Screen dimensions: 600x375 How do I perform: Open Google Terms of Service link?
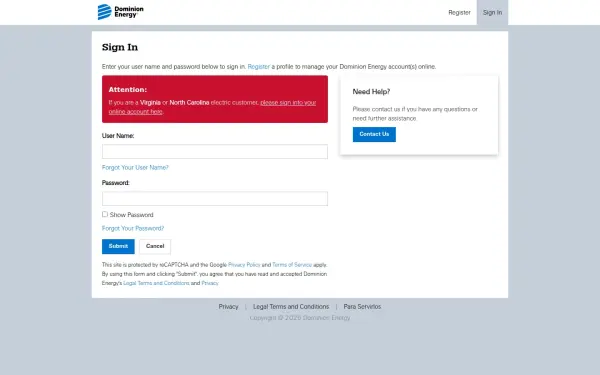292,265
